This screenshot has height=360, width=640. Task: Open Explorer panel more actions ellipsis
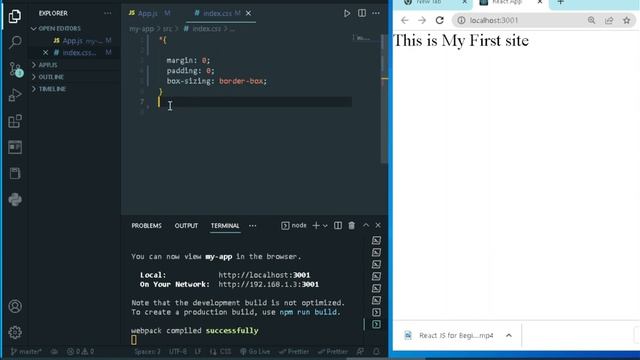[x=108, y=13]
